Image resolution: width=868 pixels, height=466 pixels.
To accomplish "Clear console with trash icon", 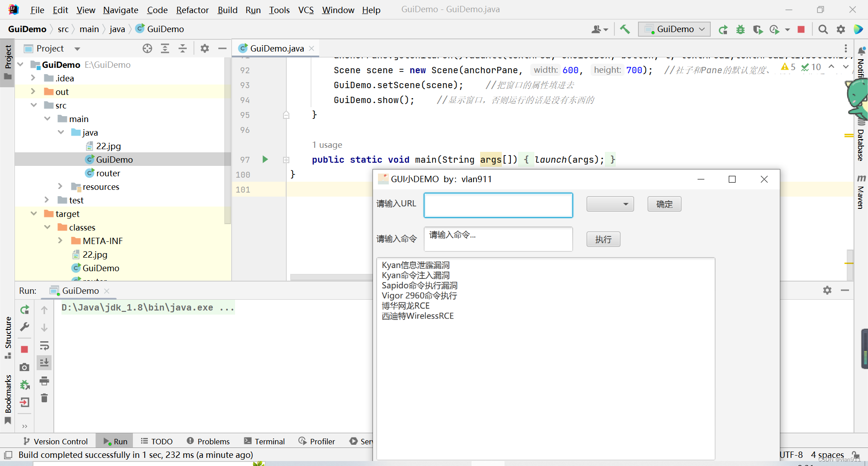I will point(44,398).
